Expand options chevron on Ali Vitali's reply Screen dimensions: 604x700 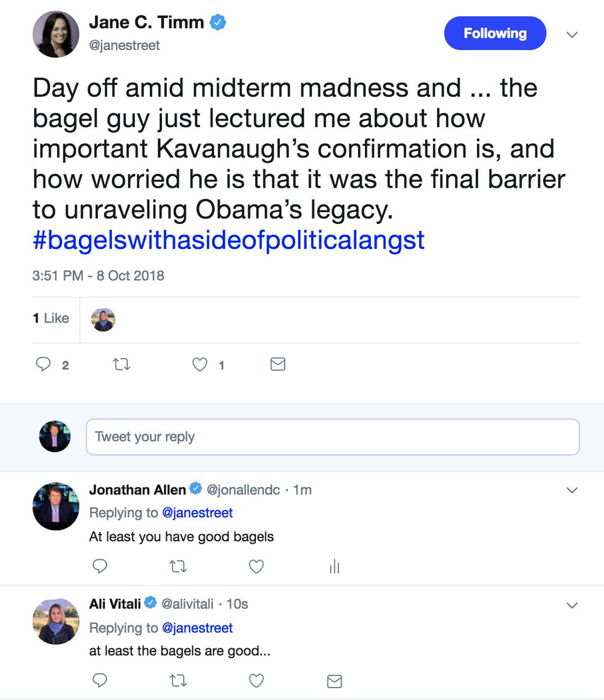(572, 605)
